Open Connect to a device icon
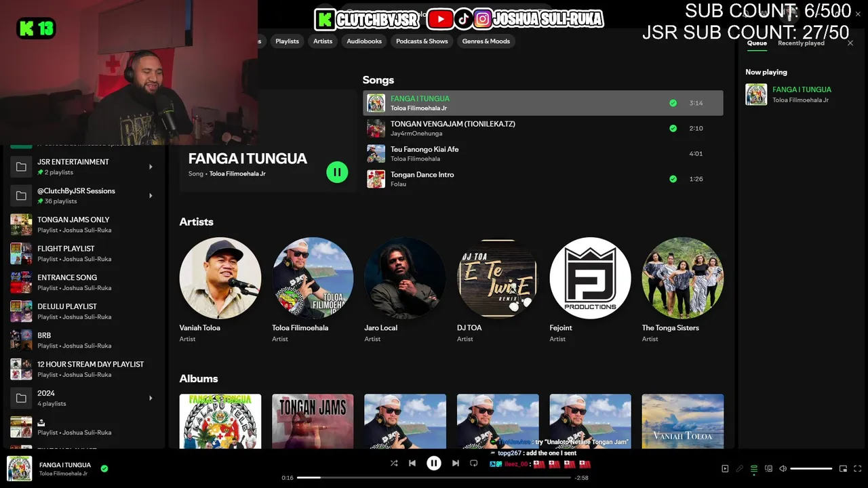This screenshot has width=868, height=488. pos(768,468)
